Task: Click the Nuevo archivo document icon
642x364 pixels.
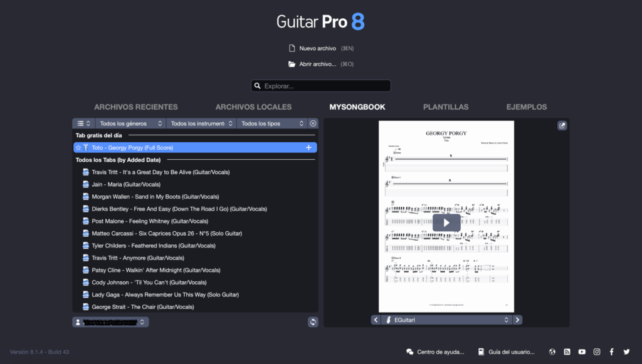Action: click(x=292, y=48)
